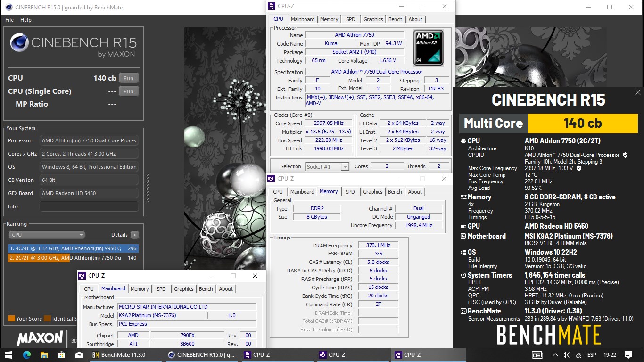Launch Microsoft Edge from taskbar

click(x=26, y=355)
